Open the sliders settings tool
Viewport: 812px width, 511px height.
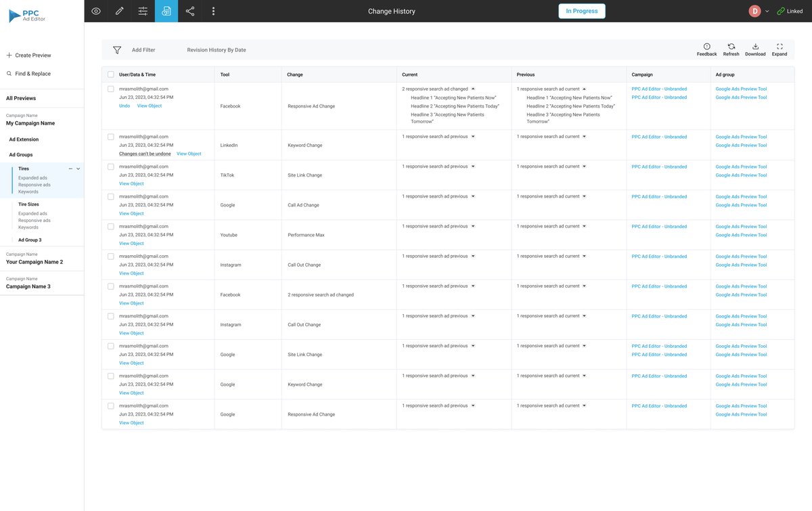click(143, 11)
